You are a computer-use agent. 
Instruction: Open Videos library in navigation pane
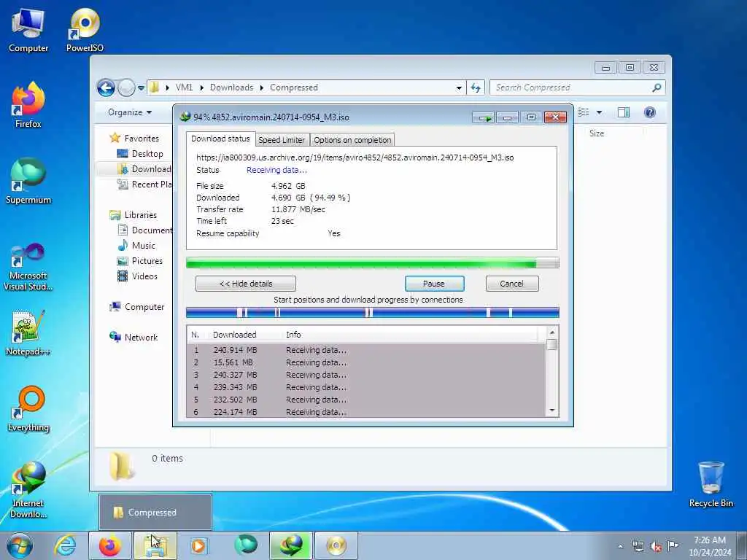point(144,276)
